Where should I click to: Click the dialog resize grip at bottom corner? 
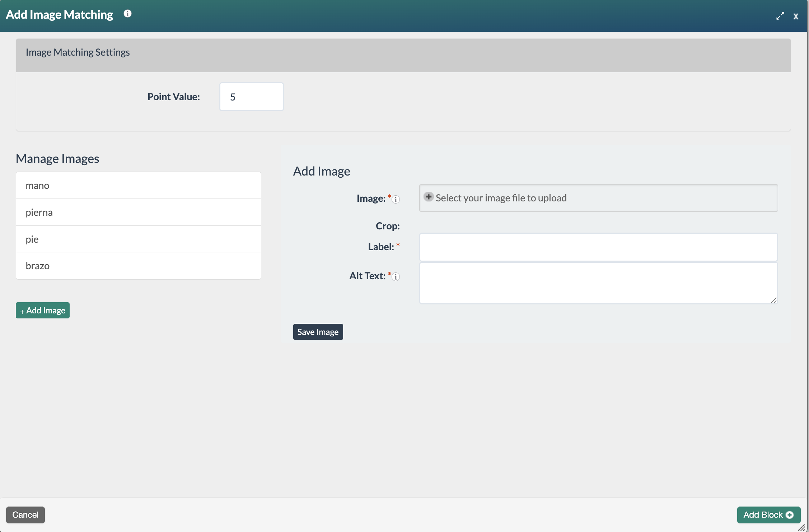802,527
